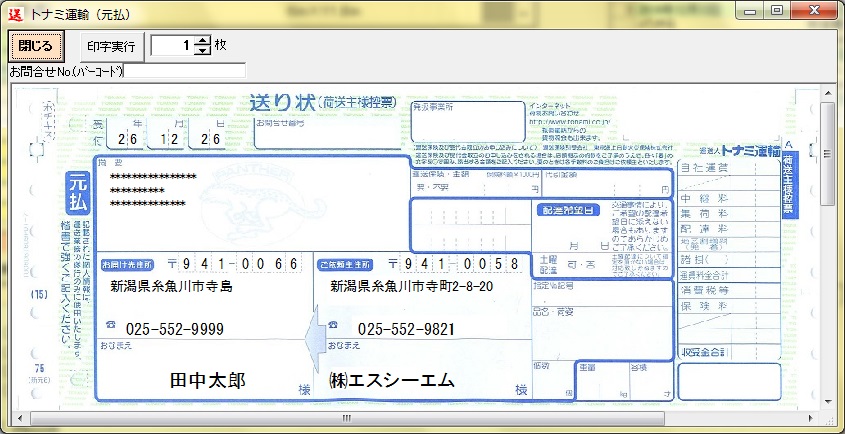This screenshot has width=845, height=434.
Task: Click sender name ㈱エスシーエム
Action: 392,381
